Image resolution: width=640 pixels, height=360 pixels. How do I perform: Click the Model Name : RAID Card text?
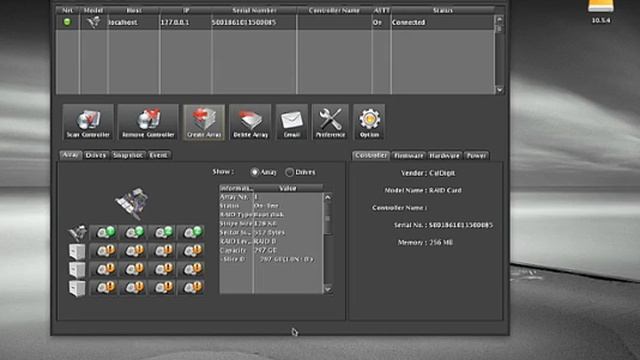tap(423, 190)
